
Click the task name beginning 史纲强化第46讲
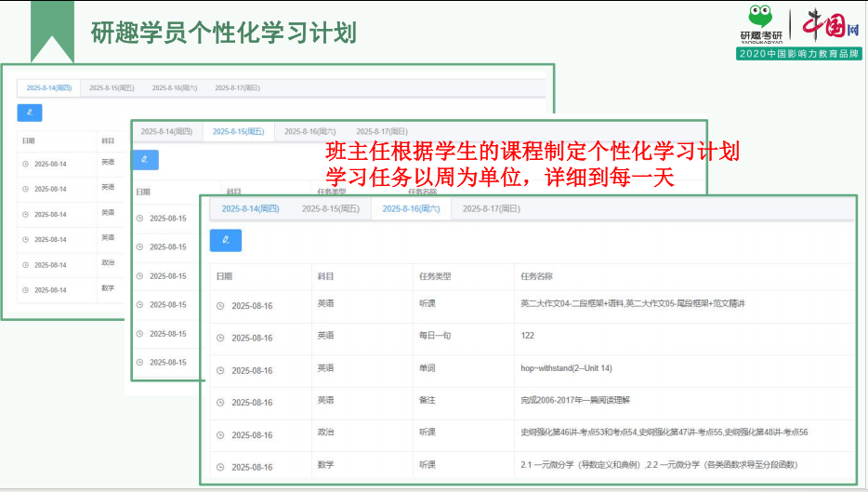664,432
